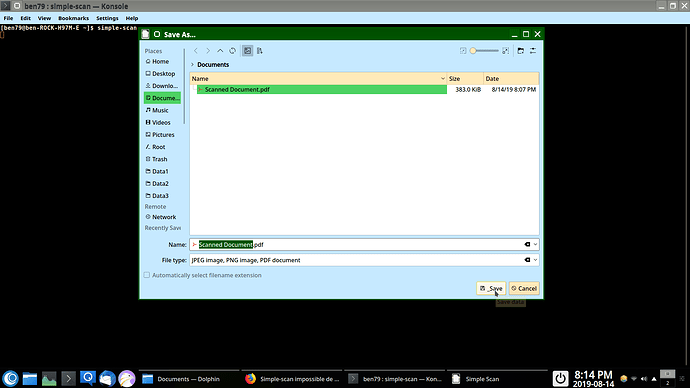Image resolution: width=690 pixels, height=388 pixels.
Task: Open the volume control in the tray
Action: coord(644,379)
